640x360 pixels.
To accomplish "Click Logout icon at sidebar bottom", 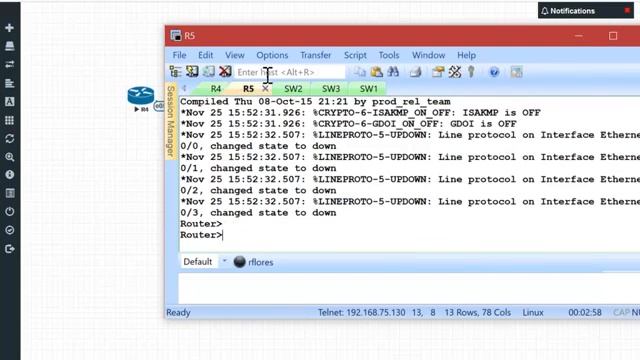I will (x=9, y=249).
